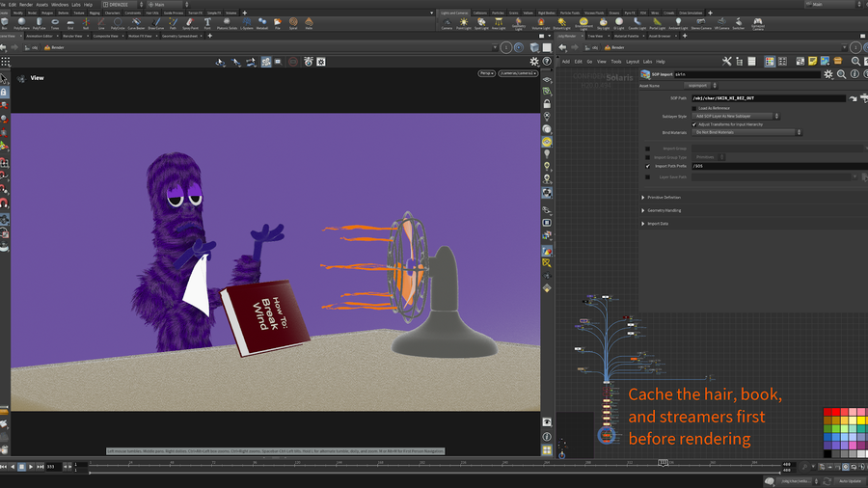The height and width of the screenshot is (488, 868).
Task: Click Render in the network path bar
Action: [x=614, y=47]
